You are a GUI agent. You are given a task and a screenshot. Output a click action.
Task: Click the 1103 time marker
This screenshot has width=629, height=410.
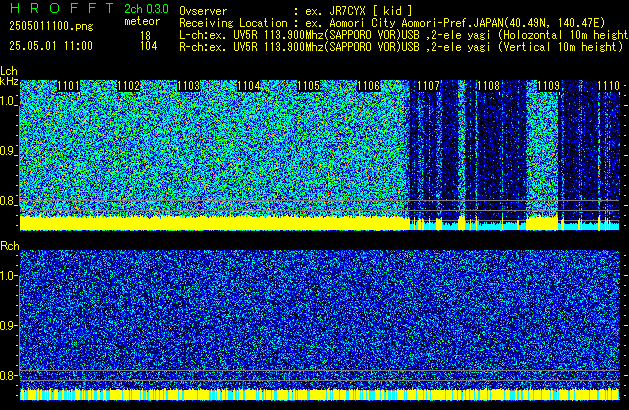pyautogui.click(x=189, y=86)
